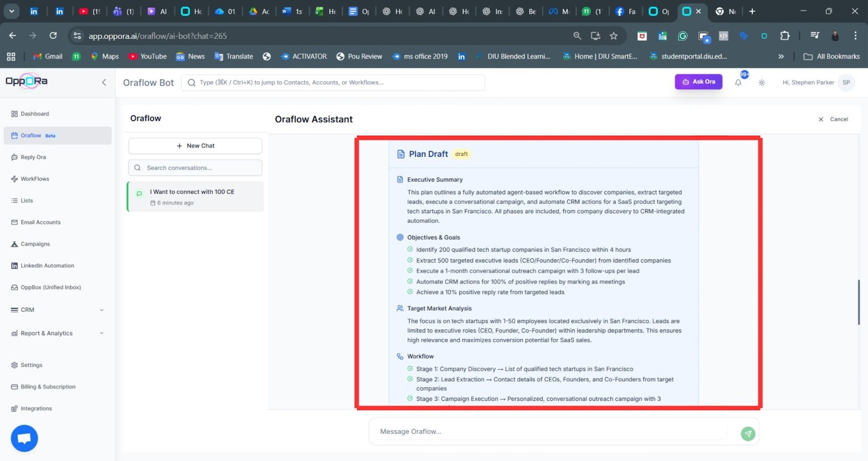Screen dimensions: 868x461
Task: Click the chat area vertical scrollbar
Action: pyautogui.click(x=858, y=302)
